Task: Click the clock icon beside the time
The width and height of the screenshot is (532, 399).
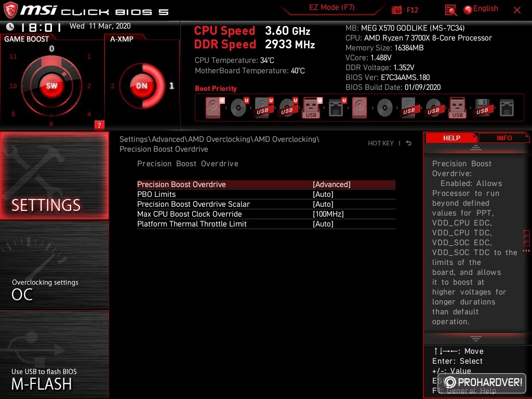Action: pyautogui.click(x=10, y=26)
